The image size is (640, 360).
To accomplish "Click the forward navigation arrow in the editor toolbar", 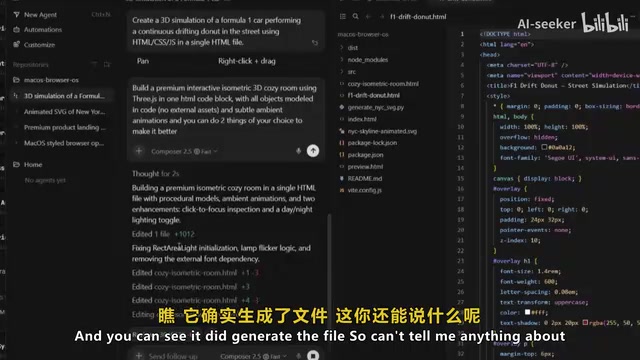I will tap(382, 16).
